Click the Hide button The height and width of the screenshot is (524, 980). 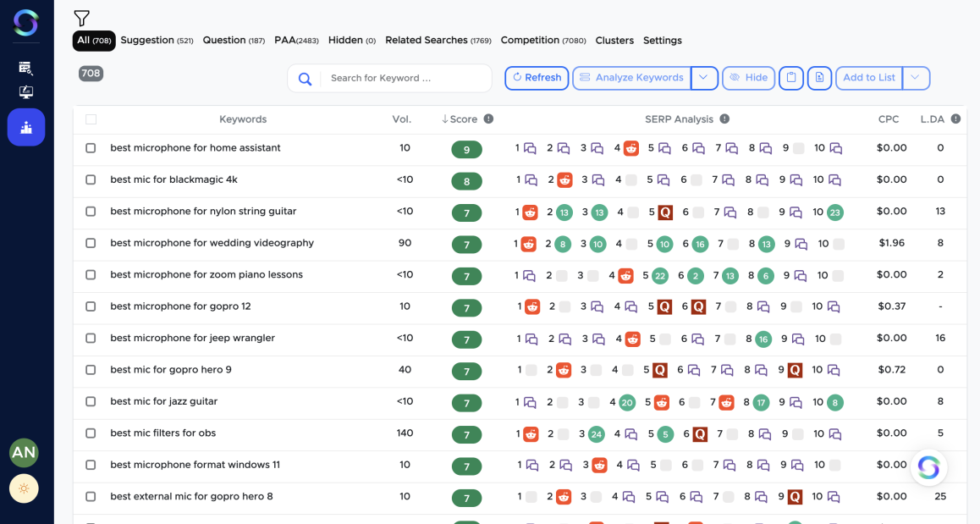pos(749,78)
